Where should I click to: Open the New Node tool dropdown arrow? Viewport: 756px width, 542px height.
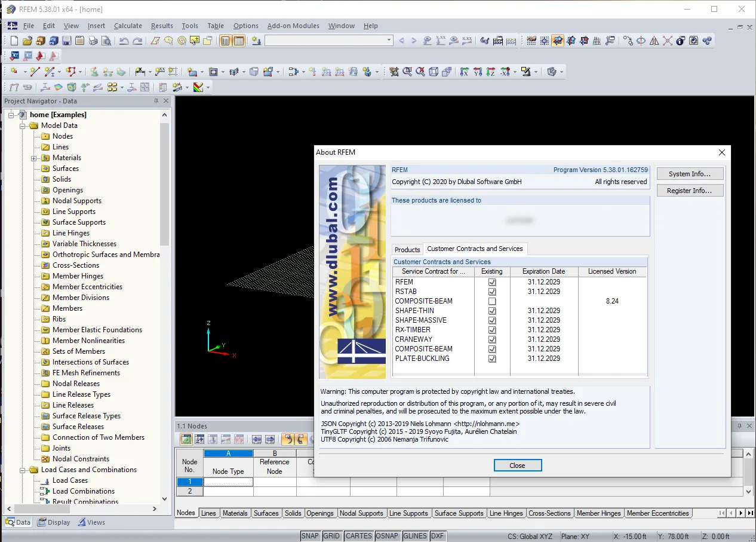24,72
